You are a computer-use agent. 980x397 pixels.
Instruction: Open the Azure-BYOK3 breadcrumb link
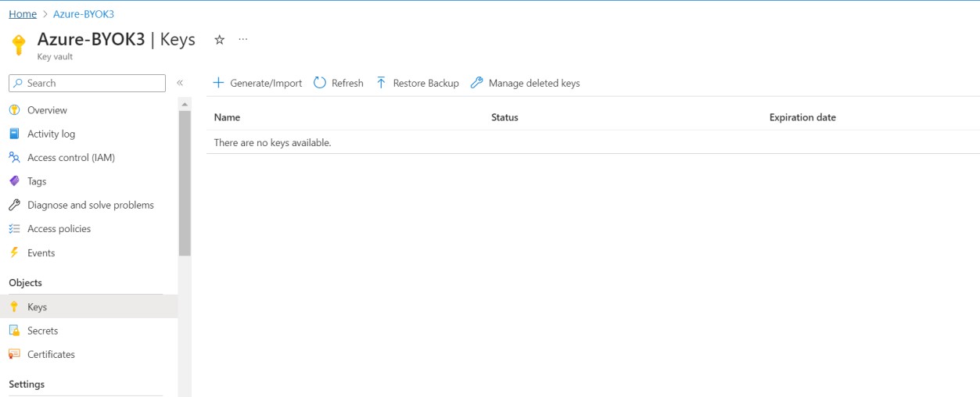84,14
